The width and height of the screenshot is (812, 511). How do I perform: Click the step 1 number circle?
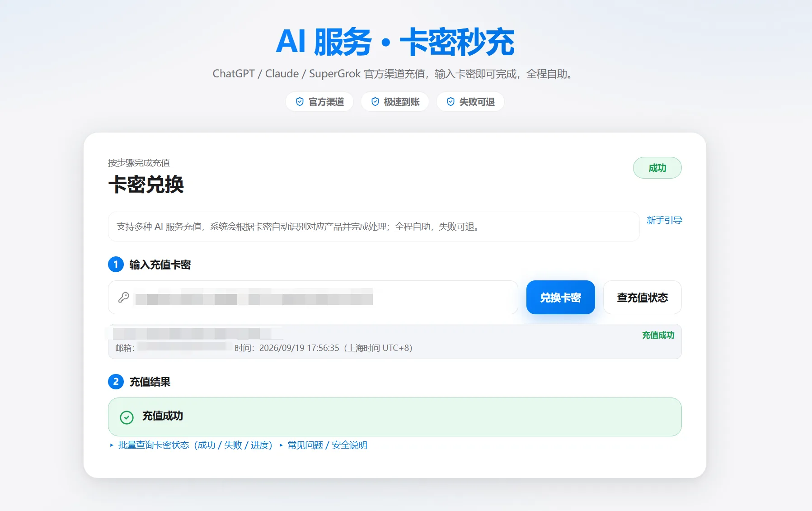(x=116, y=265)
